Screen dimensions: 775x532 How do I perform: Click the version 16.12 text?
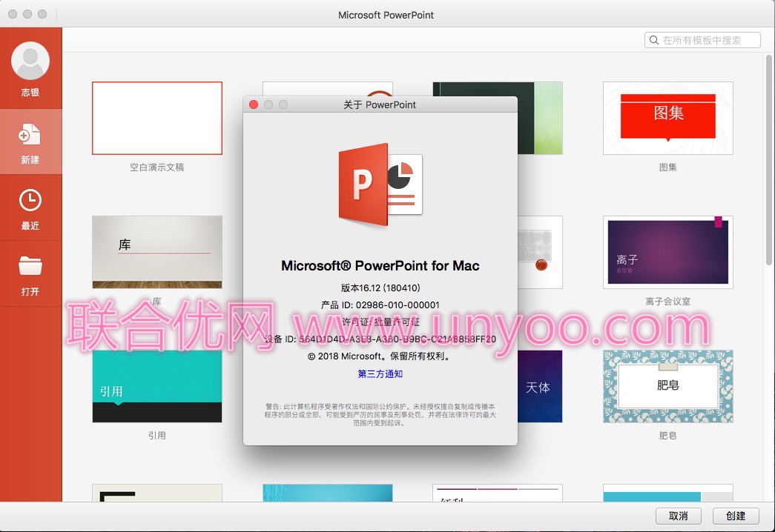[380, 288]
